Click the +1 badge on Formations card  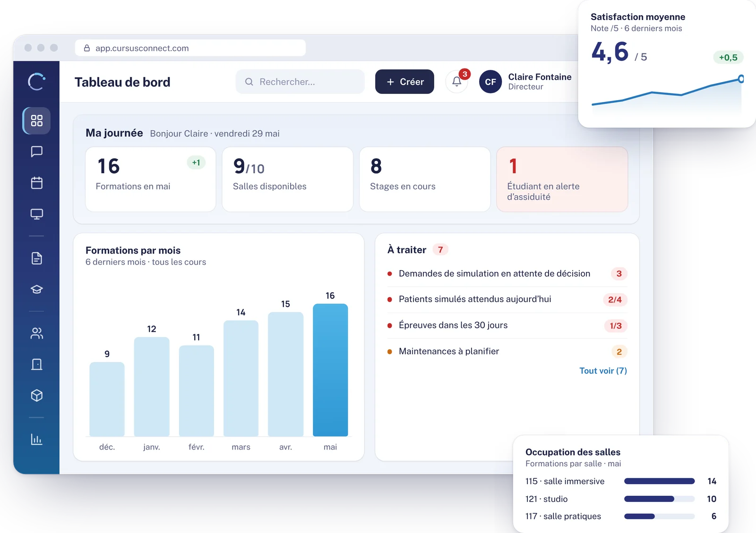point(196,162)
